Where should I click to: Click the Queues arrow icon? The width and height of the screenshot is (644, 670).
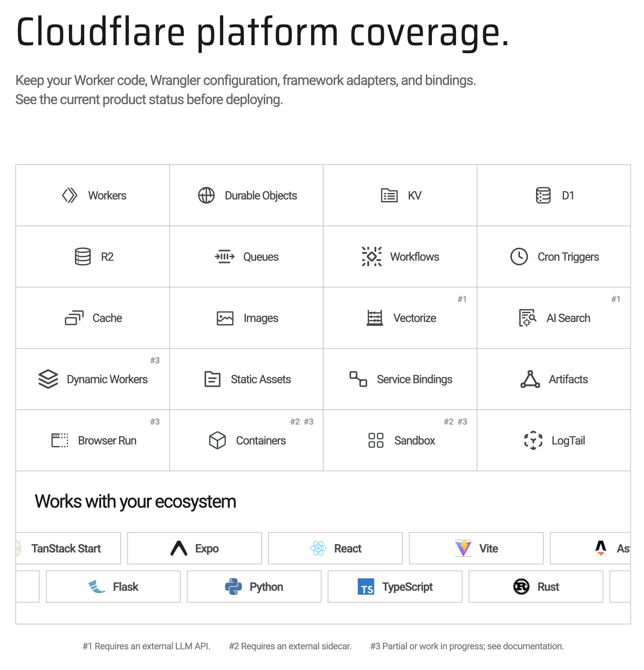point(224,257)
